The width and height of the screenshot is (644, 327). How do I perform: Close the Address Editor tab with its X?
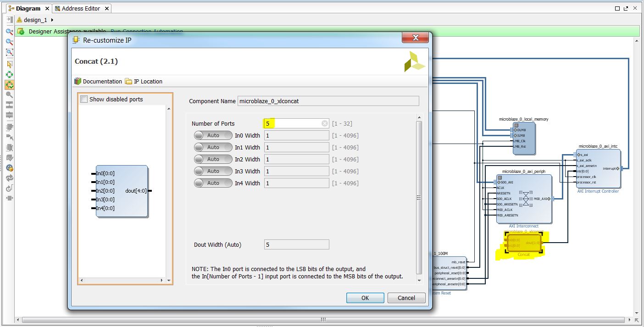[x=107, y=9]
